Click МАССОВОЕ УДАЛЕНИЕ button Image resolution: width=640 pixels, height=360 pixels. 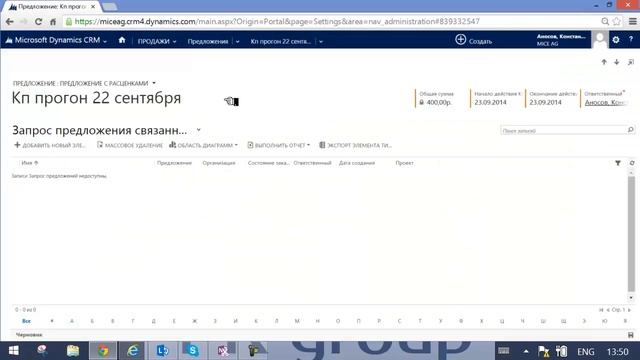click(129, 145)
